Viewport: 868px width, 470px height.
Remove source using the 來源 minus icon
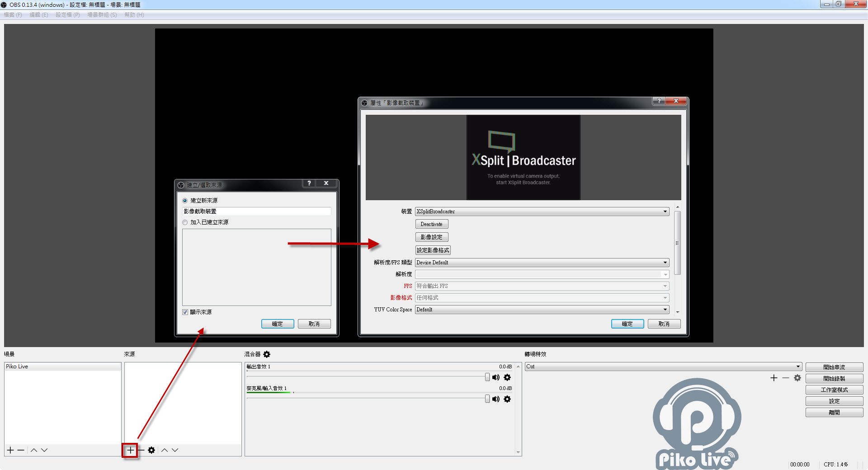point(141,450)
